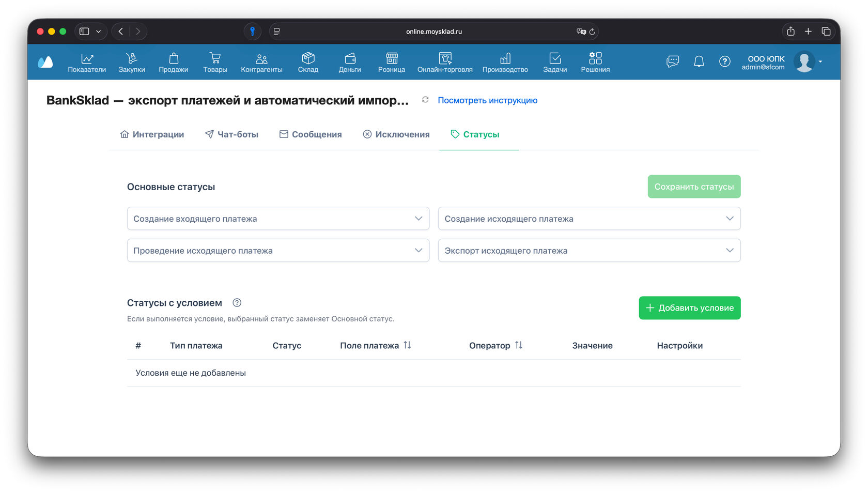Switch to the Чат-боты tab
The height and width of the screenshot is (493, 868).
tap(231, 134)
